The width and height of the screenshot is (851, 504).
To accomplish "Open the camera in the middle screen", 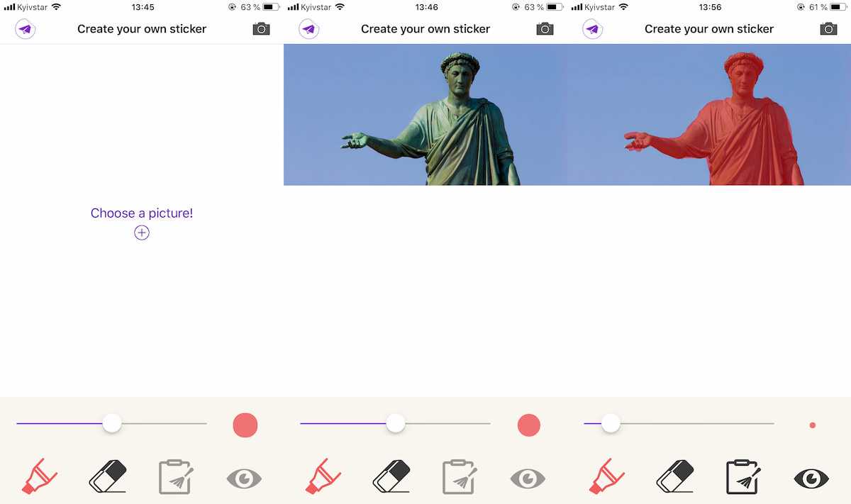I will [545, 29].
